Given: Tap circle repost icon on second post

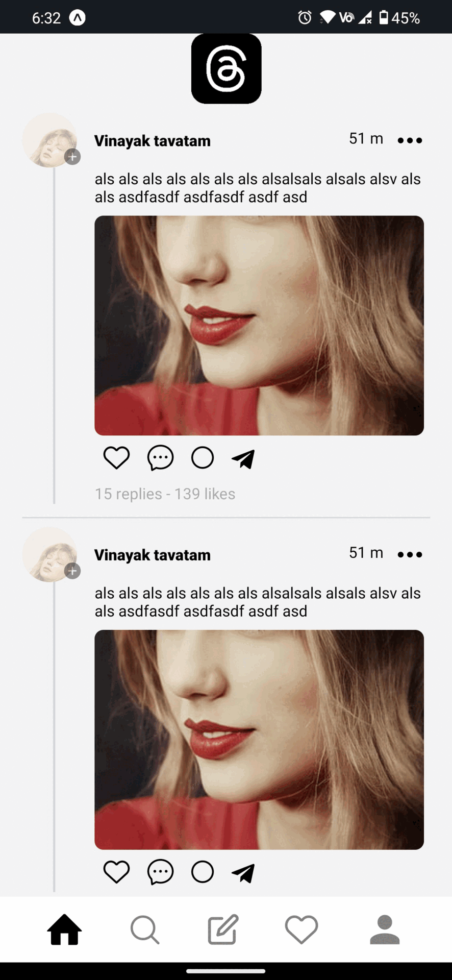Looking at the screenshot, I should point(203,872).
